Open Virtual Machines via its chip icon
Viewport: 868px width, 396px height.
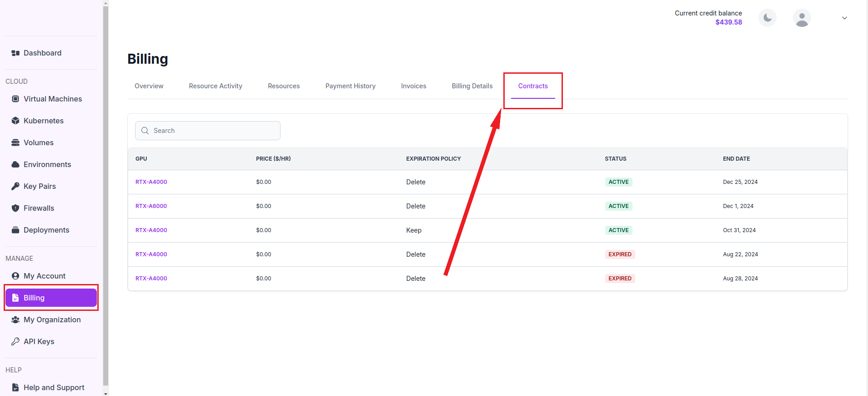pos(15,99)
